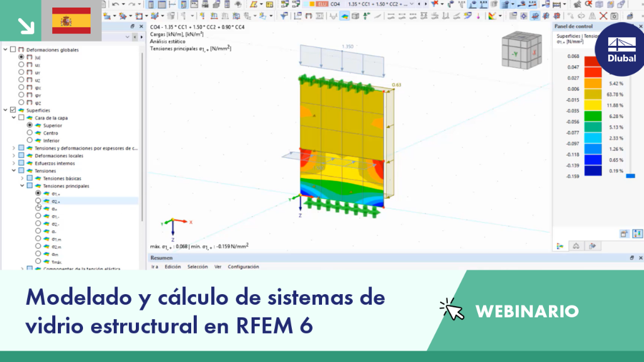Collapse the Tensiones principales node
This screenshot has height=362, width=644.
pyautogui.click(x=22, y=185)
